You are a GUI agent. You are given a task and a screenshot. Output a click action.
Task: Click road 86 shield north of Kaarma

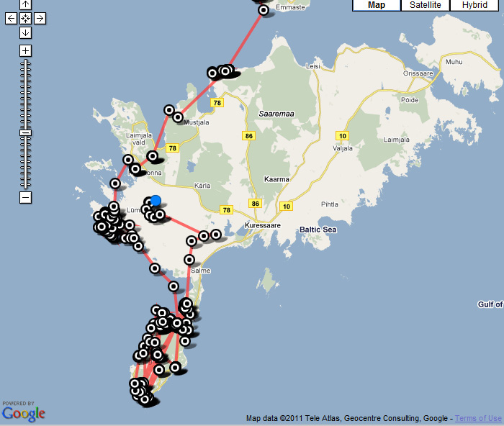point(249,135)
